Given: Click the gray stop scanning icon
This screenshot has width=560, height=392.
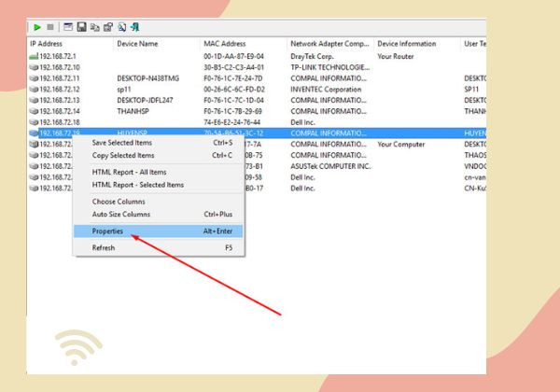Looking at the screenshot, I should point(50,27).
